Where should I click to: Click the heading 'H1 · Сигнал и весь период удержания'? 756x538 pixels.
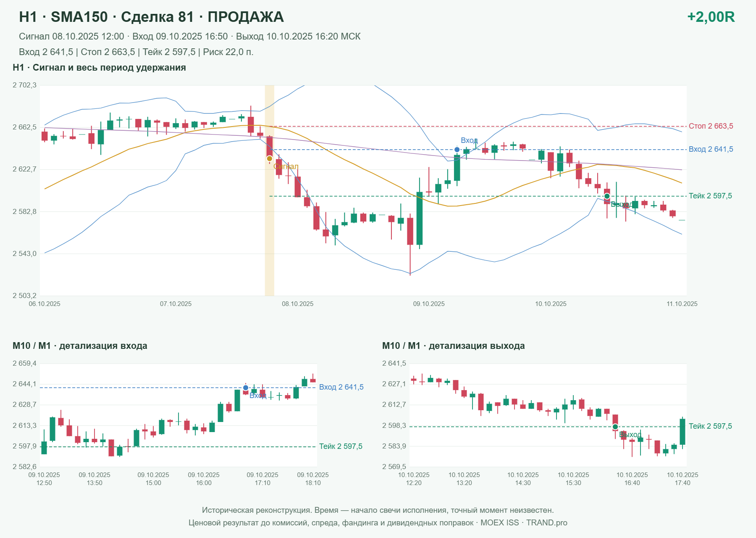100,68
